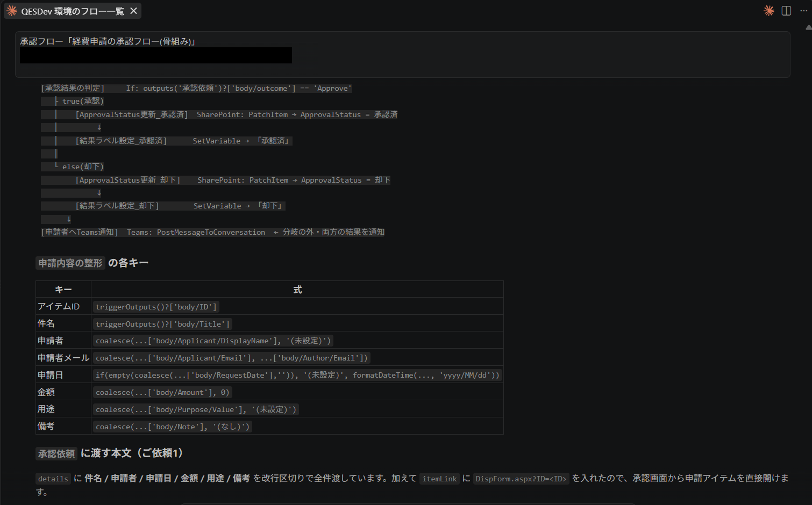Split the editor with the layout icon
This screenshot has height=505, width=812.
tap(786, 11)
